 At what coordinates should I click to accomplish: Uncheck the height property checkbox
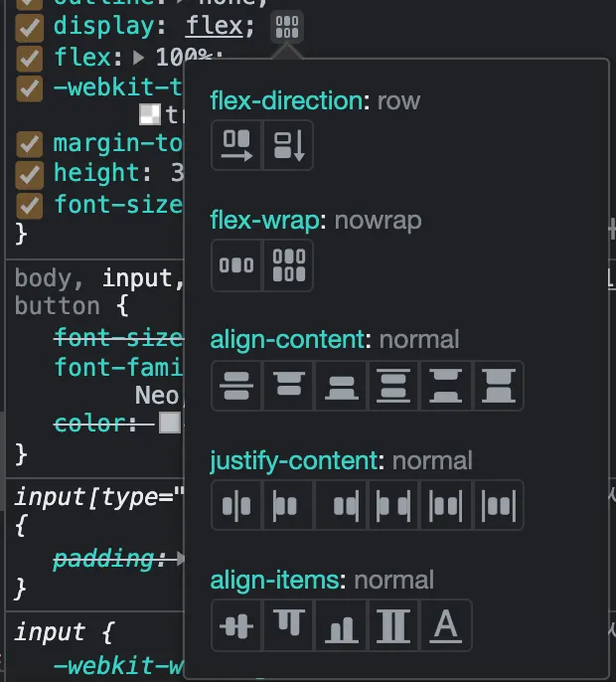30,174
